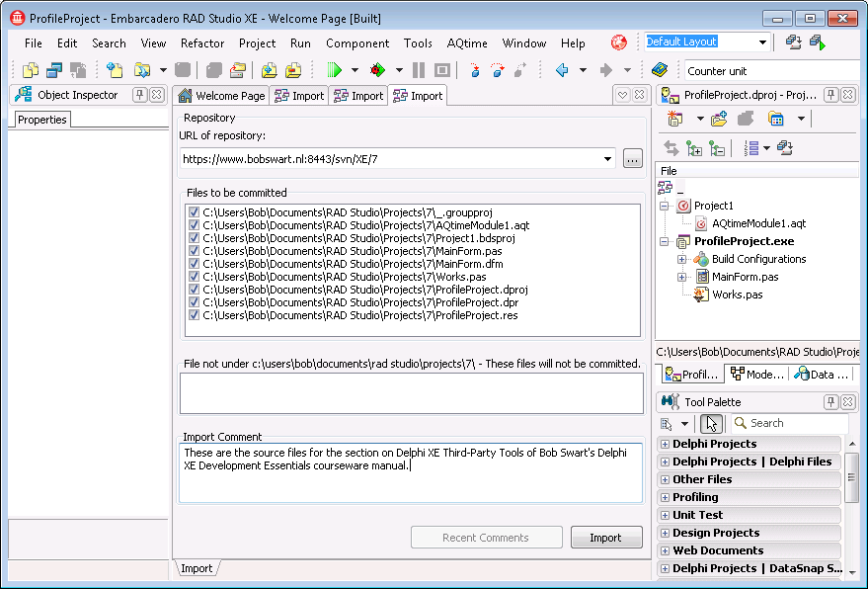Click Expand All tree icon in Project Manager
The width and height of the screenshot is (868, 589).
coord(694,148)
